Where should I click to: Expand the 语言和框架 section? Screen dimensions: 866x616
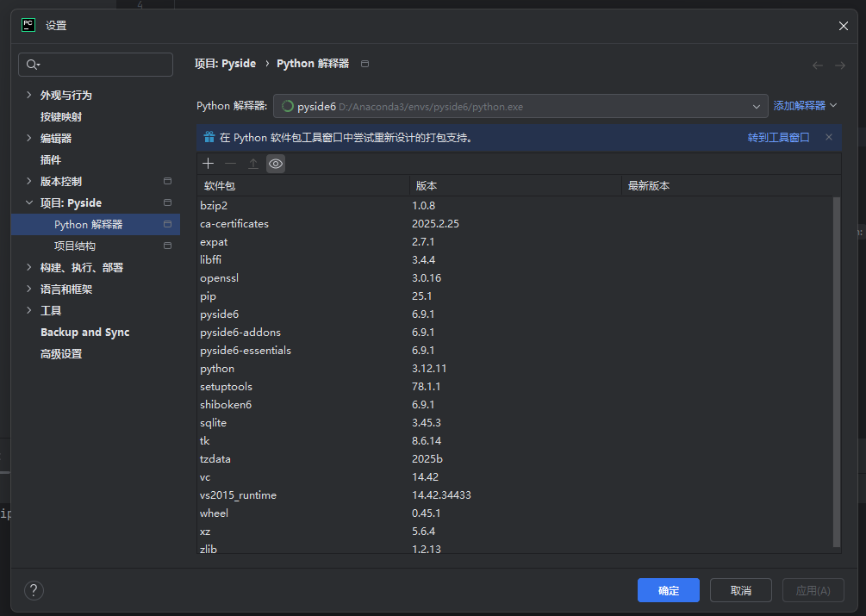(x=28, y=289)
